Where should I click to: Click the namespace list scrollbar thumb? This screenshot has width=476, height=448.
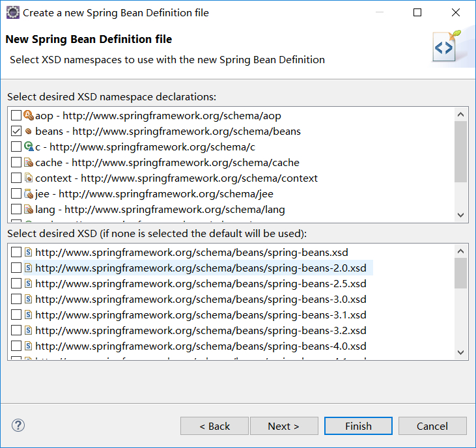[460, 152]
